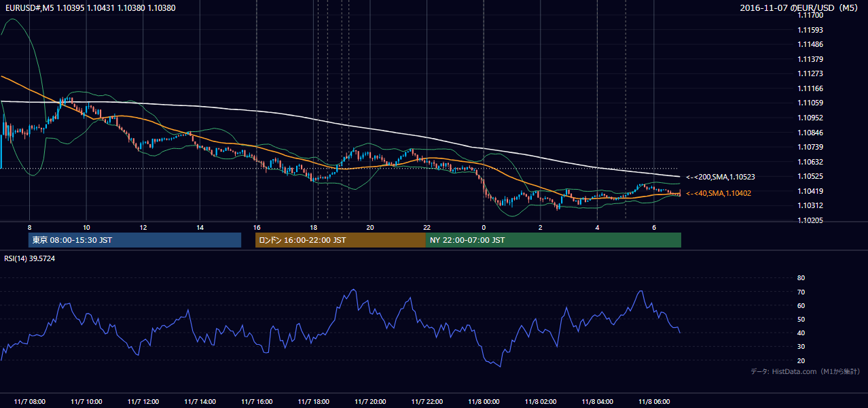Click the 2016-11-07 のEUR/USD (M5) chart heading
This screenshot has width=868, height=408.
click(x=799, y=7)
